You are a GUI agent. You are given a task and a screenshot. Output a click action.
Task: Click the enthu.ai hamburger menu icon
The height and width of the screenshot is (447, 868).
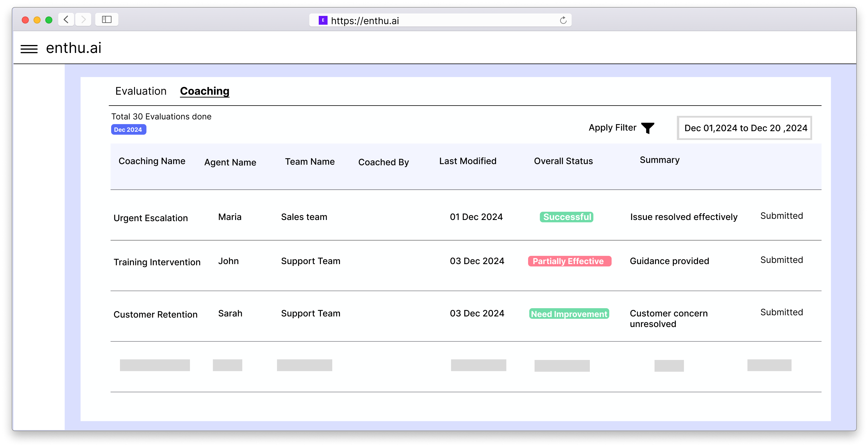point(29,47)
